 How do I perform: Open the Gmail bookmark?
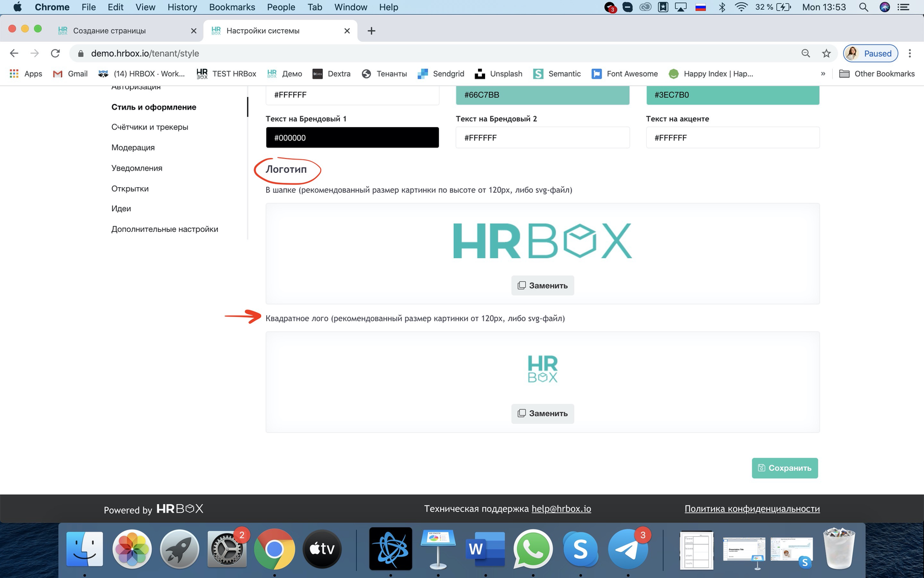coord(70,74)
